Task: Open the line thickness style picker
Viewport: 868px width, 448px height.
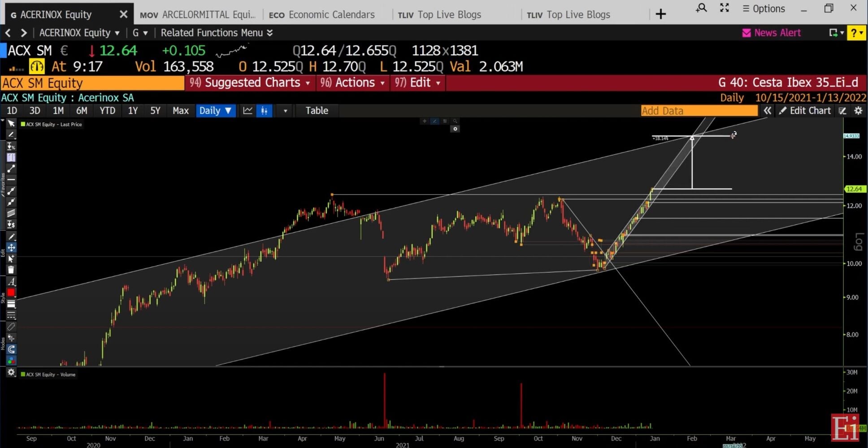Action: (x=11, y=304)
